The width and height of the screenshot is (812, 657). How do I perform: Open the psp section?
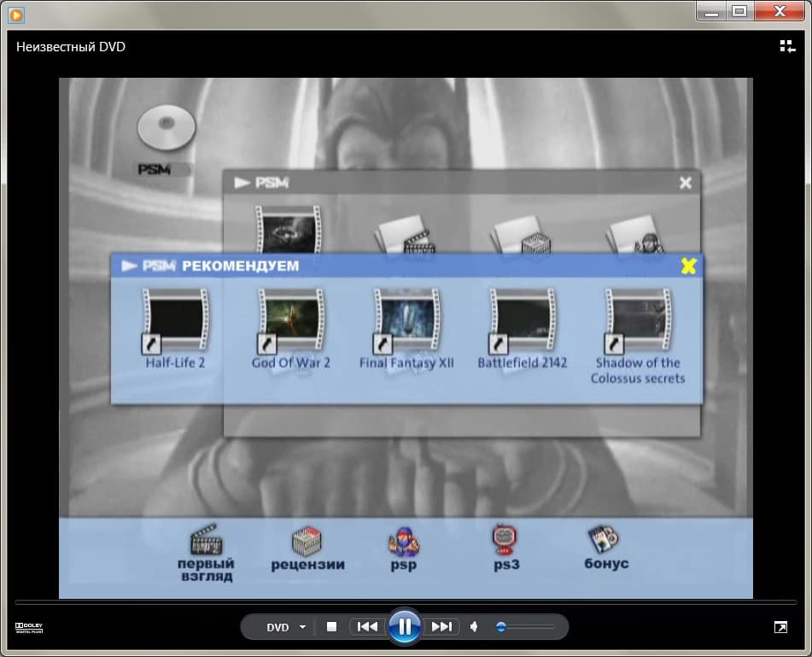tap(403, 549)
